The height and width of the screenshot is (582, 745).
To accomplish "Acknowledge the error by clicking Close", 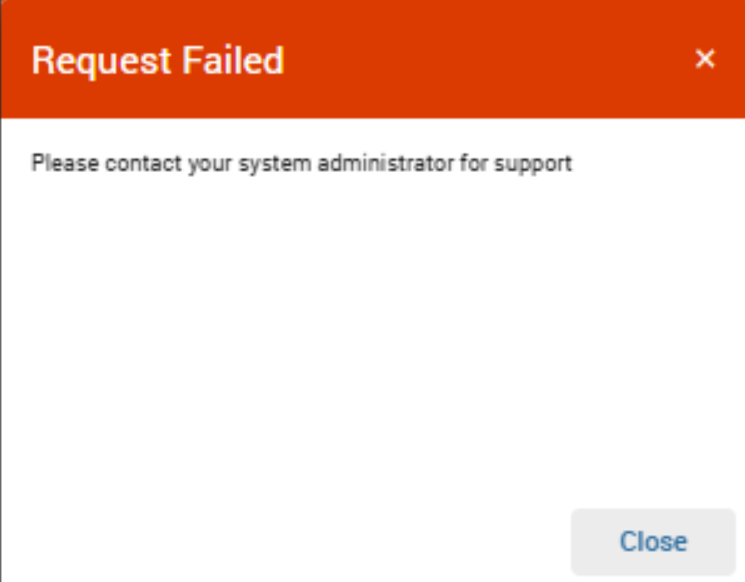I will (x=653, y=542).
